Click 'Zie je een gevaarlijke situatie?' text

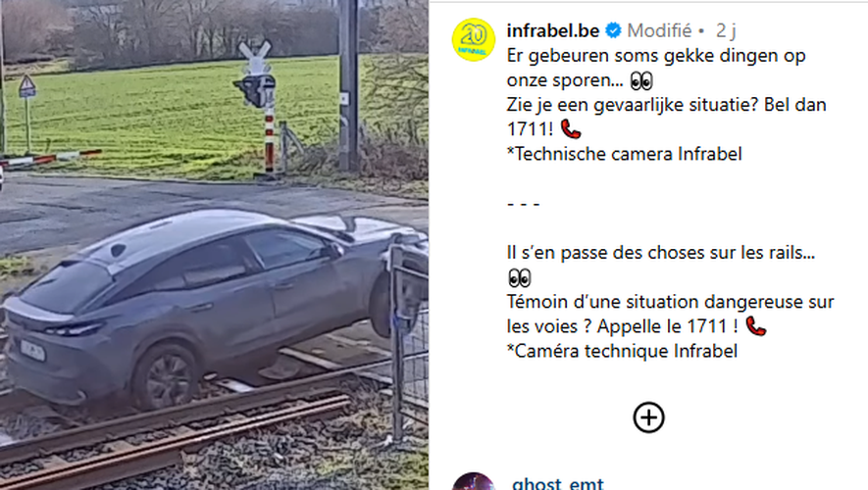(633, 105)
